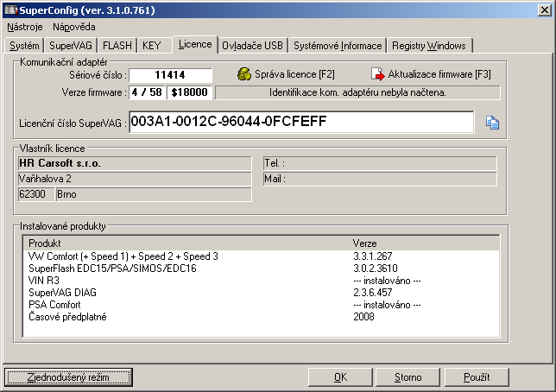
Task: Open the Nápověda menu
Action: pos(73,27)
